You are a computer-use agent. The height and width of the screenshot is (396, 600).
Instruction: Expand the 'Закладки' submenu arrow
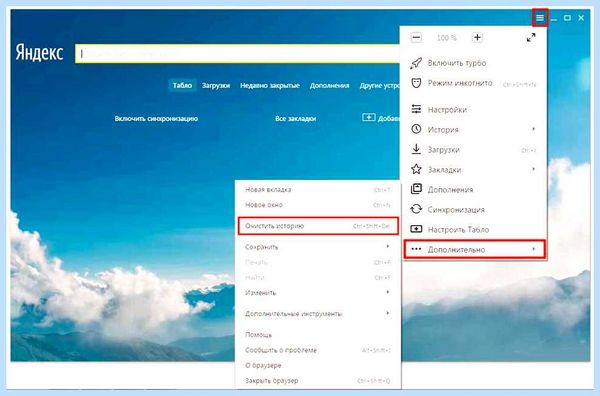click(x=533, y=169)
